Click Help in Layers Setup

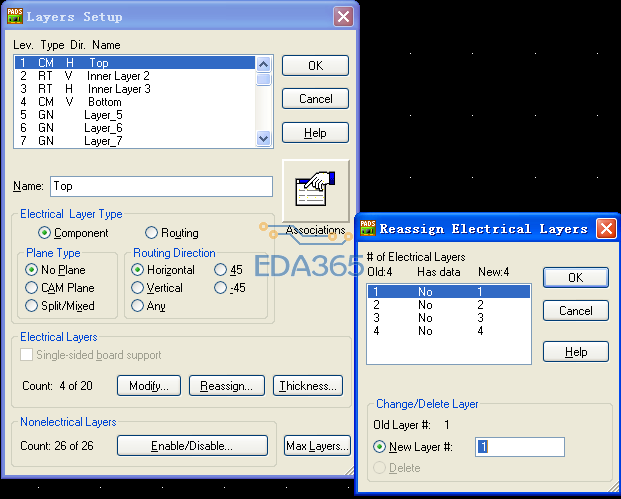pos(315,133)
